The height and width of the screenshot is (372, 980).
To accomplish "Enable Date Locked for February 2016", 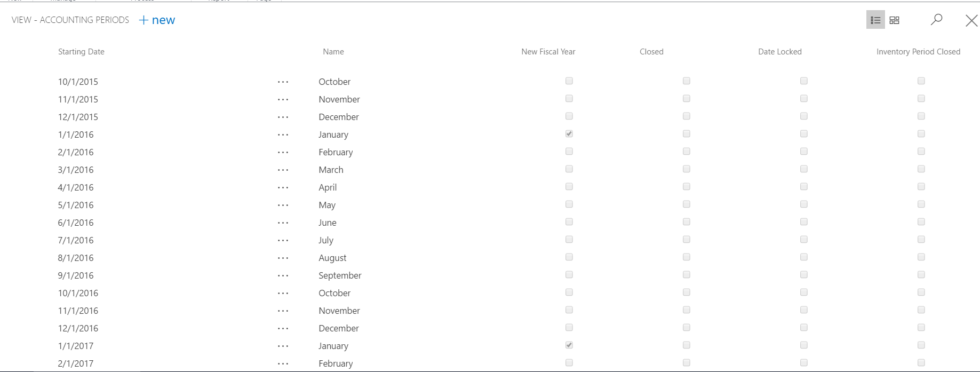I will pos(803,151).
